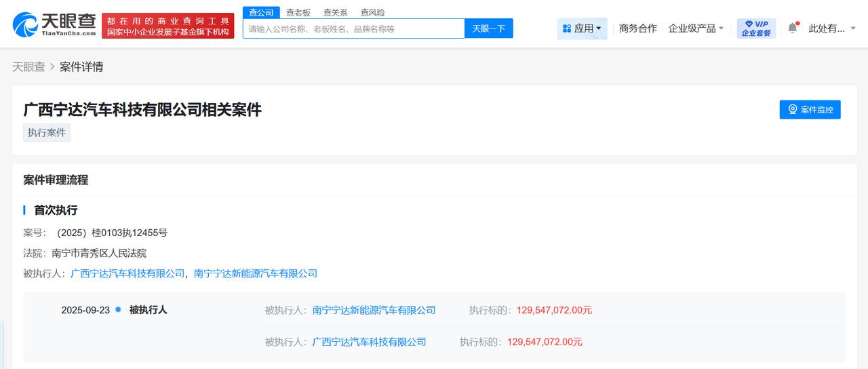Open 广西宁达汽车科技有限公司 link in the 被执行人 summary line
This screenshot has width=868, height=369.
click(127, 273)
